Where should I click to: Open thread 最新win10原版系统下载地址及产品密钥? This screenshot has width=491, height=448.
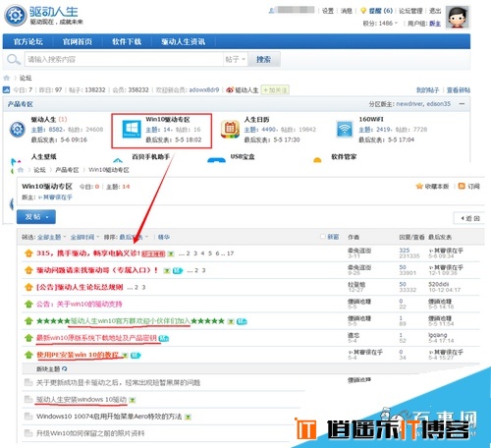click(96, 338)
